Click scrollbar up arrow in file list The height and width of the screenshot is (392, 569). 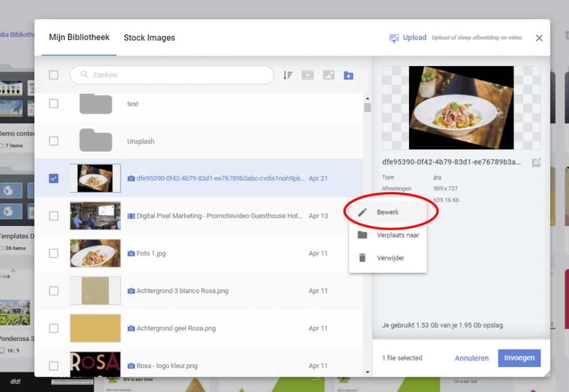point(367,99)
